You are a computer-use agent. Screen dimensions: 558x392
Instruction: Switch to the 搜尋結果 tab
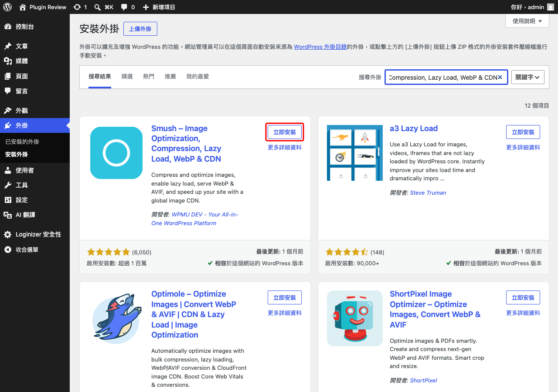(x=100, y=77)
